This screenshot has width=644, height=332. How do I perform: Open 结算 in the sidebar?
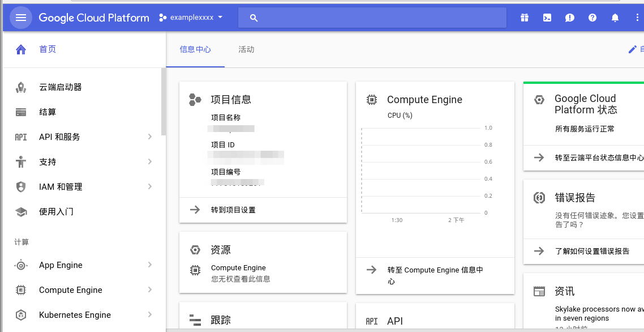[48, 112]
